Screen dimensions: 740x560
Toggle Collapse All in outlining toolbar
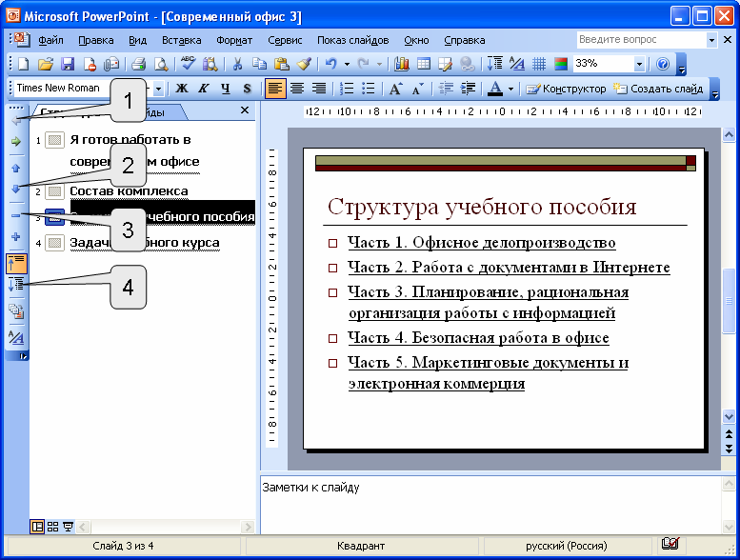(16, 264)
